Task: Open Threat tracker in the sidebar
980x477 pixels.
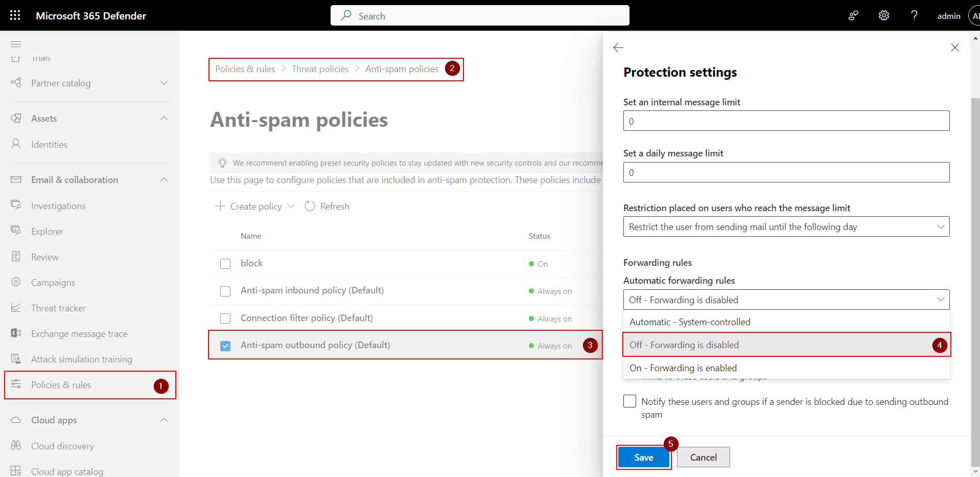Action: (x=58, y=308)
